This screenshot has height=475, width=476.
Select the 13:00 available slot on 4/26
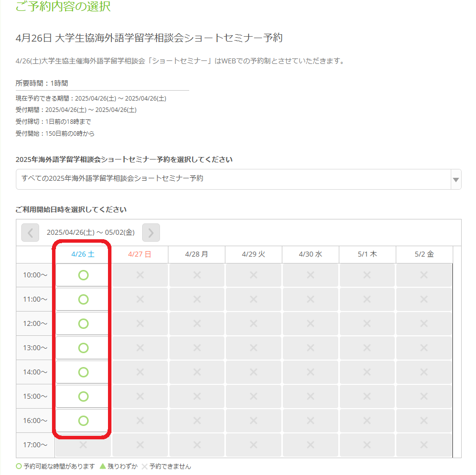(x=83, y=348)
